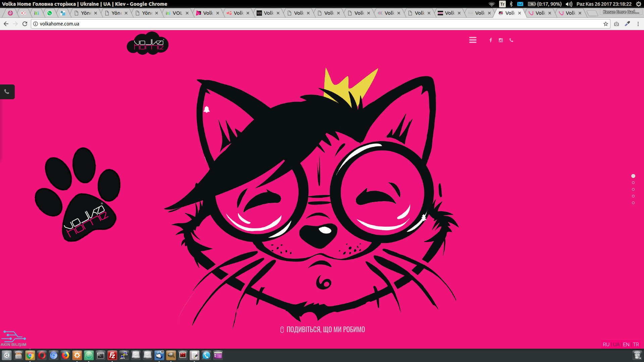
Task: Select the third slide navigation dot
Action: tap(633, 189)
